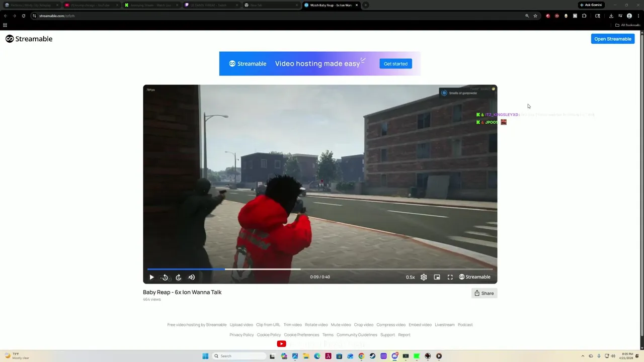
Task: Open the Cookie Preferences link
Action: (301, 335)
